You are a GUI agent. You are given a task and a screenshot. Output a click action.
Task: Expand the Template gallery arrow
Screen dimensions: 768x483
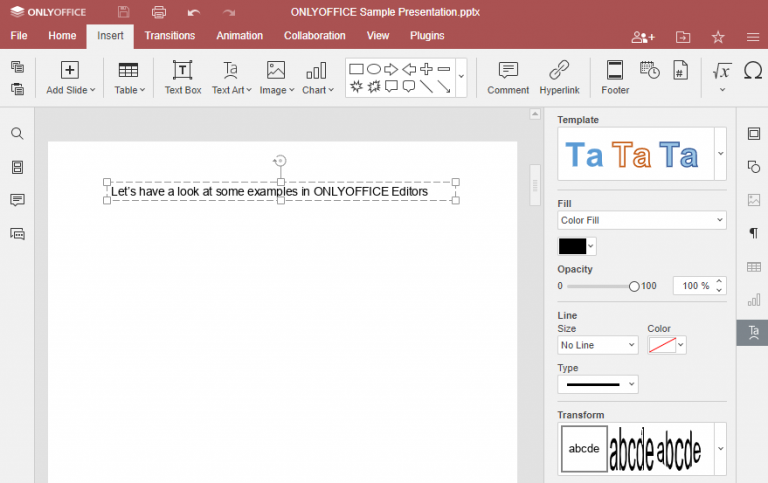click(x=720, y=154)
